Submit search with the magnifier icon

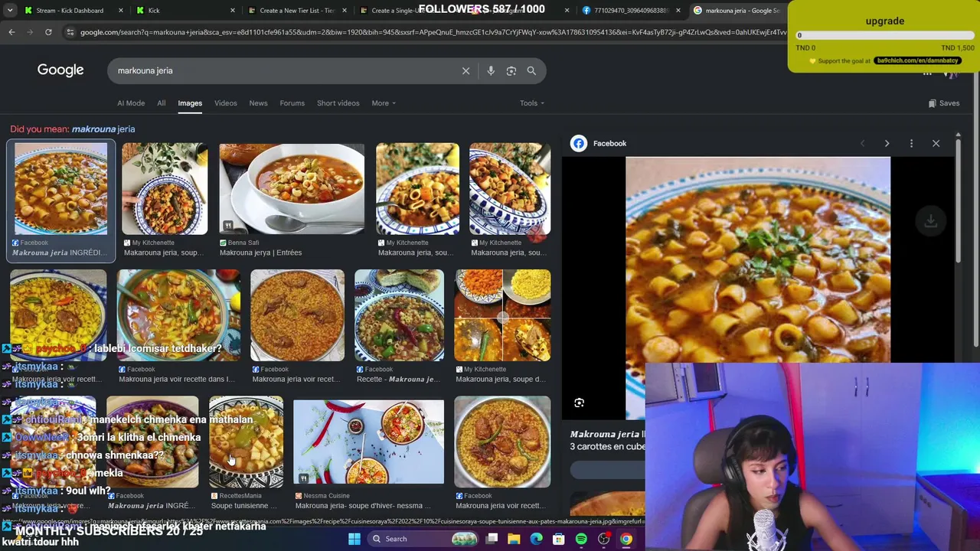click(x=531, y=70)
